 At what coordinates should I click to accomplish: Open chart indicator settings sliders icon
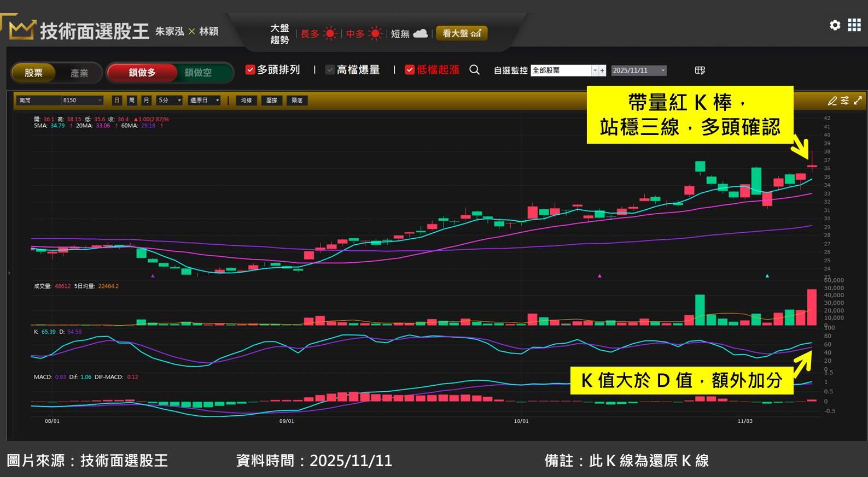tap(845, 101)
